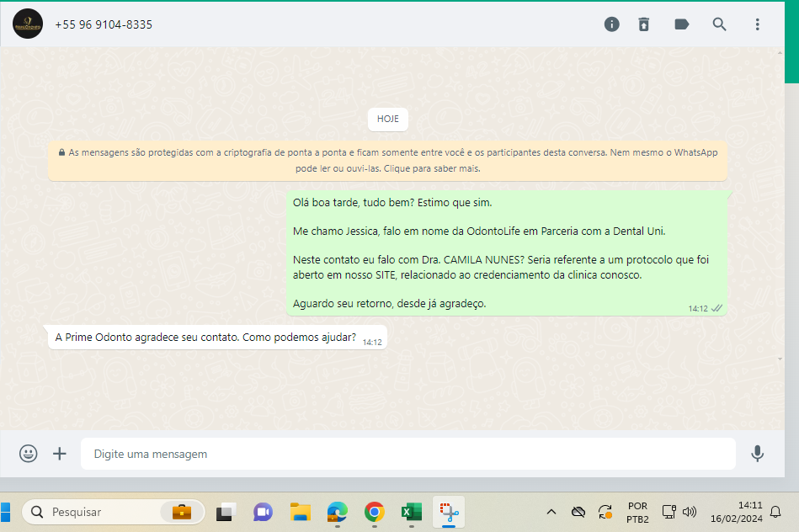
Task: Open the volume speaker tray icon
Action: 690,512
